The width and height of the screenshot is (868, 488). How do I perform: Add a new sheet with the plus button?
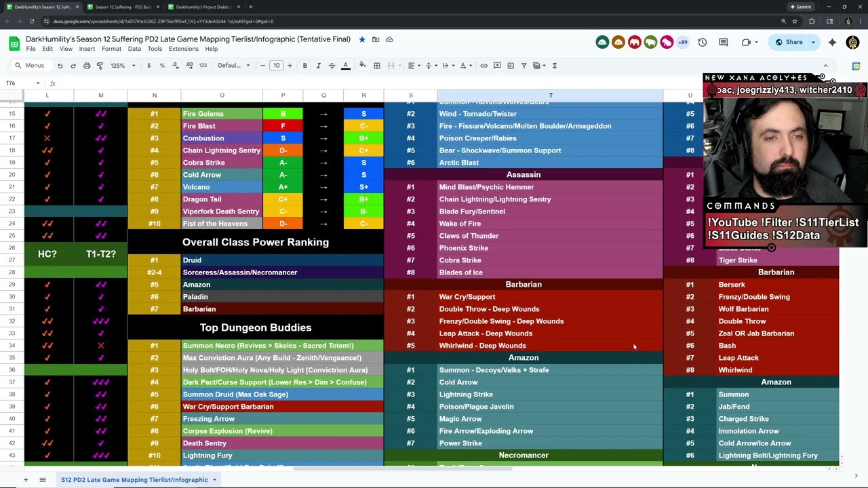26,480
